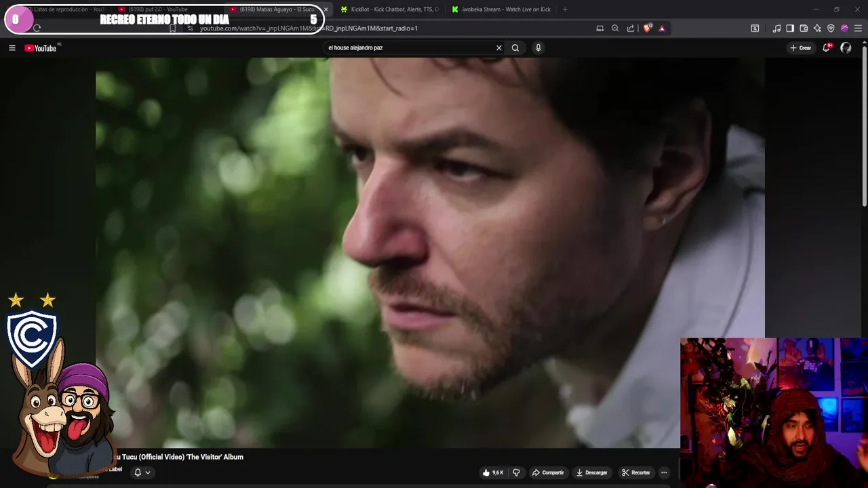868x488 pixels.
Task: Open the browser profile avatar in the toolbar
Action: coord(844,28)
